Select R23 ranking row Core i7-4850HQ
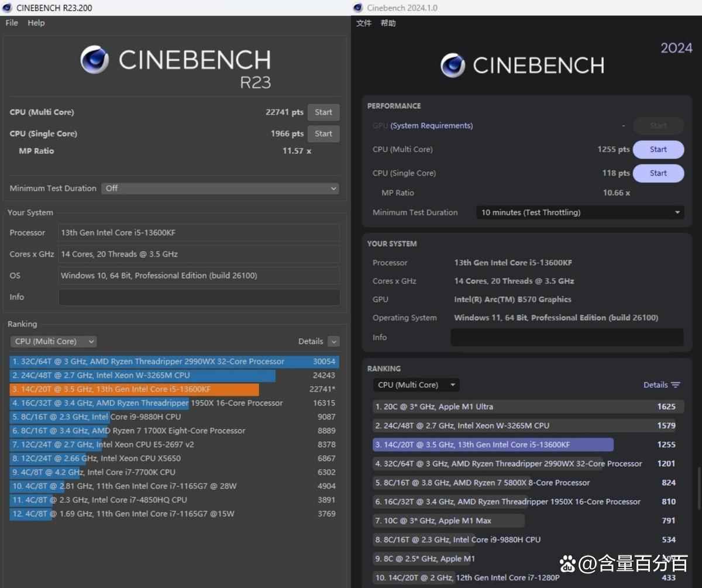 coord(174,500)
